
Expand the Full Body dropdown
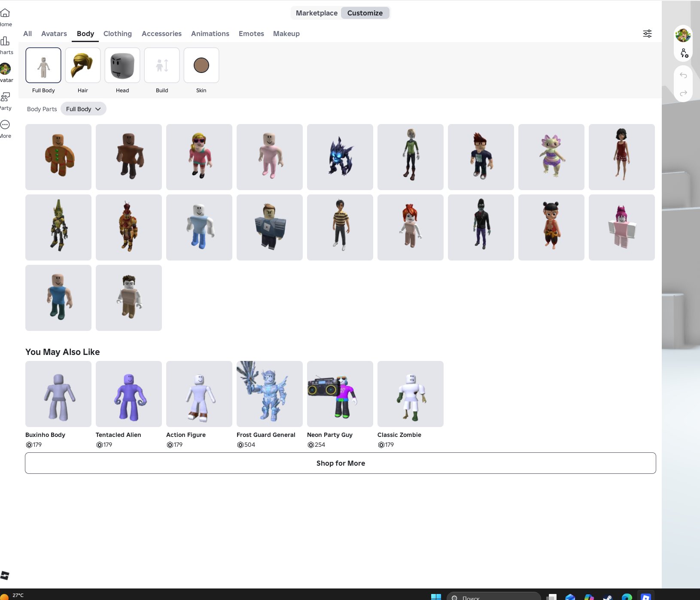[83, 109]
